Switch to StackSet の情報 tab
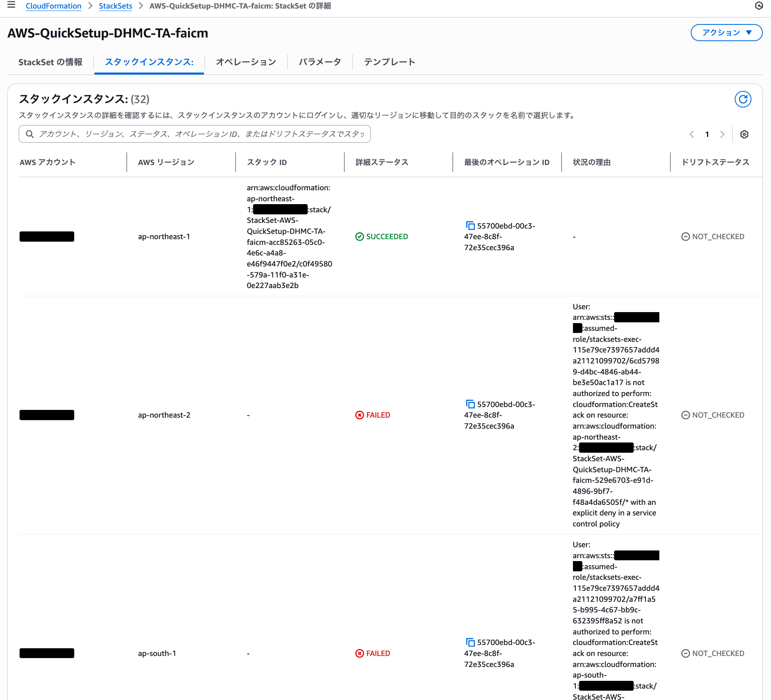 (x=51, y=62)
